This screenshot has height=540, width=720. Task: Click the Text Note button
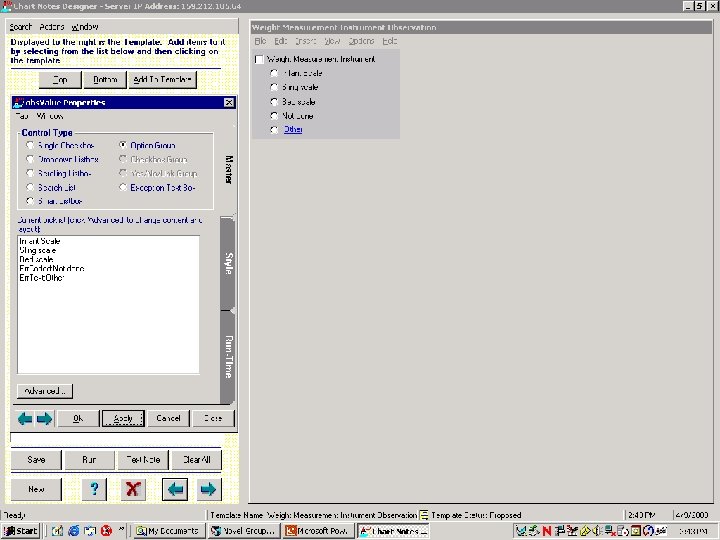coord(143,460)
